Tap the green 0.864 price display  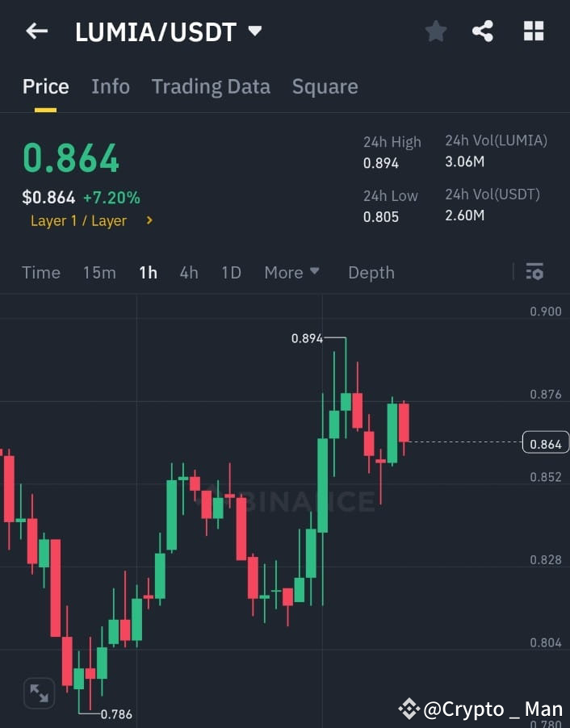(70, 159)
